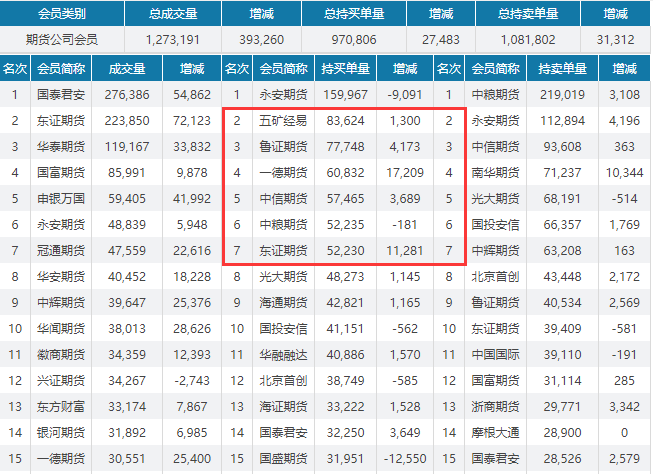The height and width of the screenshot is (474, 653).
Task: Select 华融融达 member name
Action: 283,355
